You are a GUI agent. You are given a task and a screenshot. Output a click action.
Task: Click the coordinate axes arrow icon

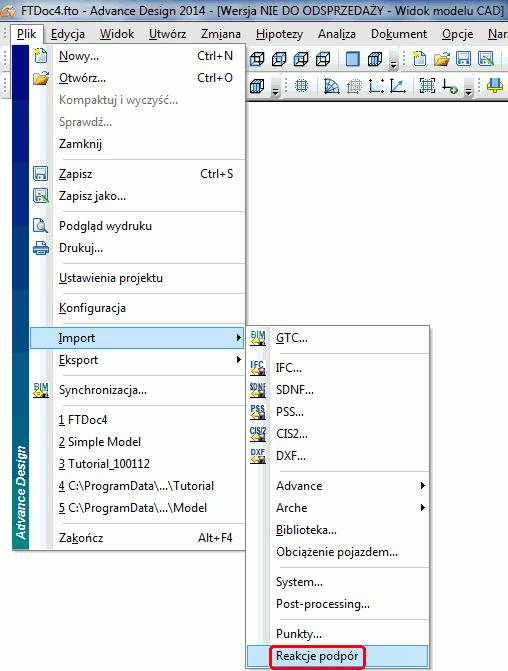pyautogui.click(x=398, y=86)
